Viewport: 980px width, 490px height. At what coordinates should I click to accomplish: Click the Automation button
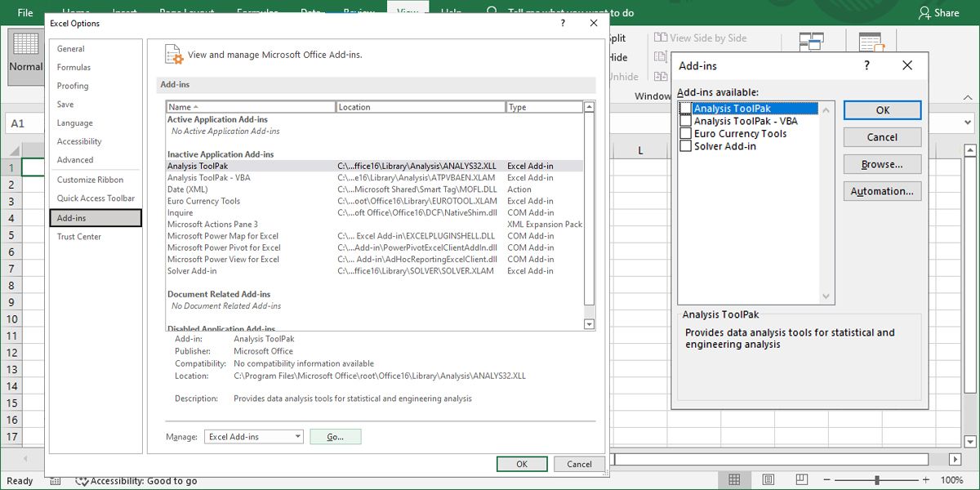point(882,190)
